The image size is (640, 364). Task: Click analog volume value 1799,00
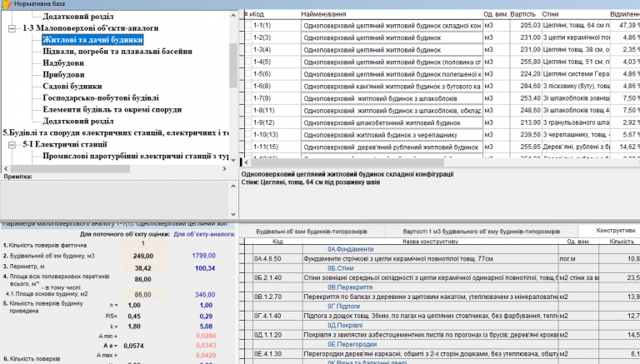[x=203, y=256]
